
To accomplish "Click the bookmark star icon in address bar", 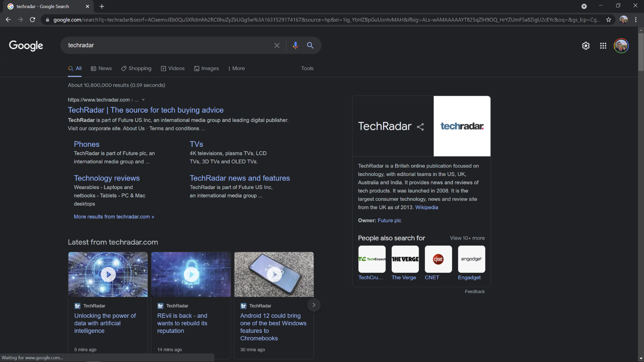I will 609,19.
